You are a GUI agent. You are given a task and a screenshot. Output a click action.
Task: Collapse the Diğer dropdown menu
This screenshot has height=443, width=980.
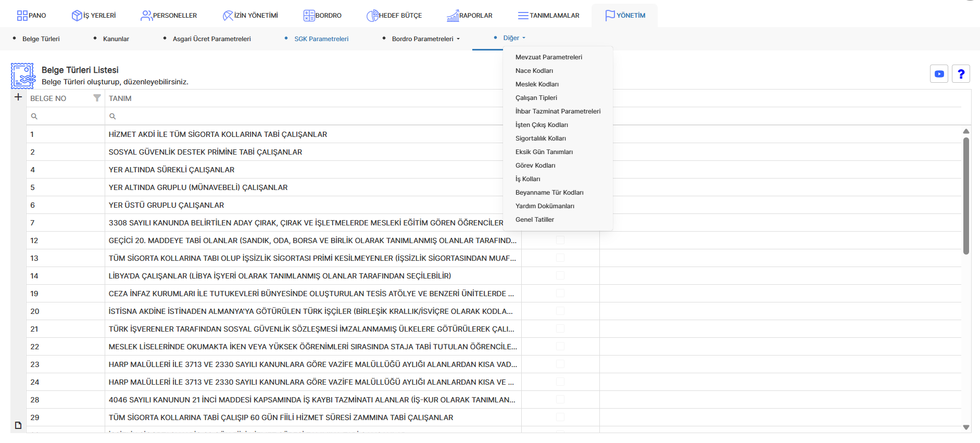tap(514, 38)
